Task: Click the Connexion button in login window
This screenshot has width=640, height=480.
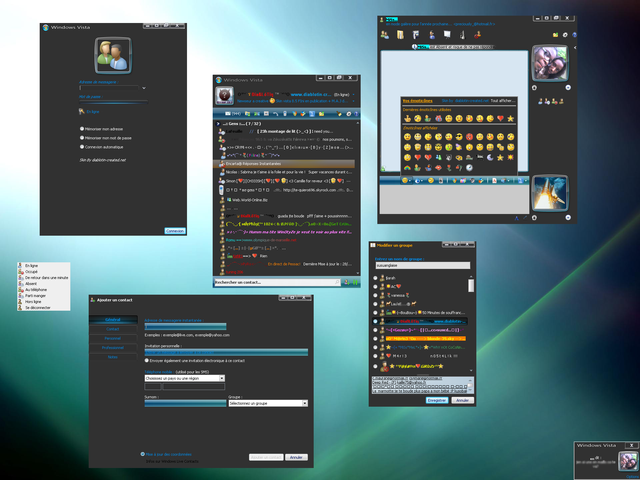Action: pyautogui.click(x=175, y=231)
